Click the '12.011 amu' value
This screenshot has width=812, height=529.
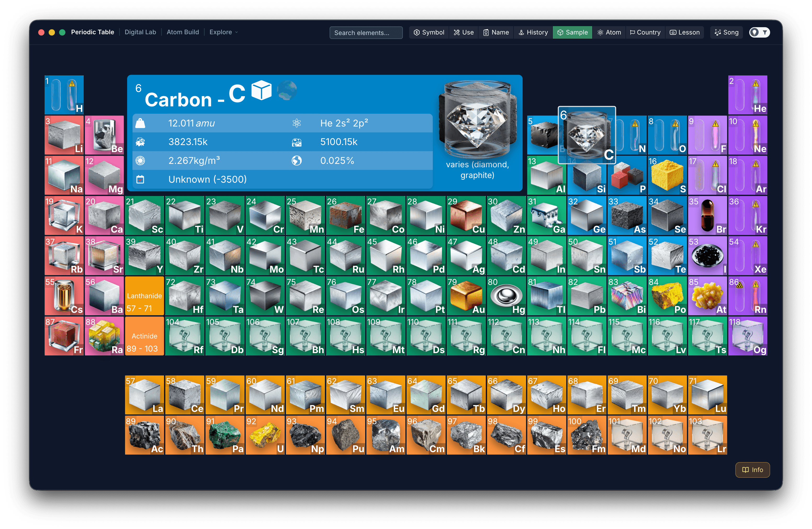pos(191,123)
